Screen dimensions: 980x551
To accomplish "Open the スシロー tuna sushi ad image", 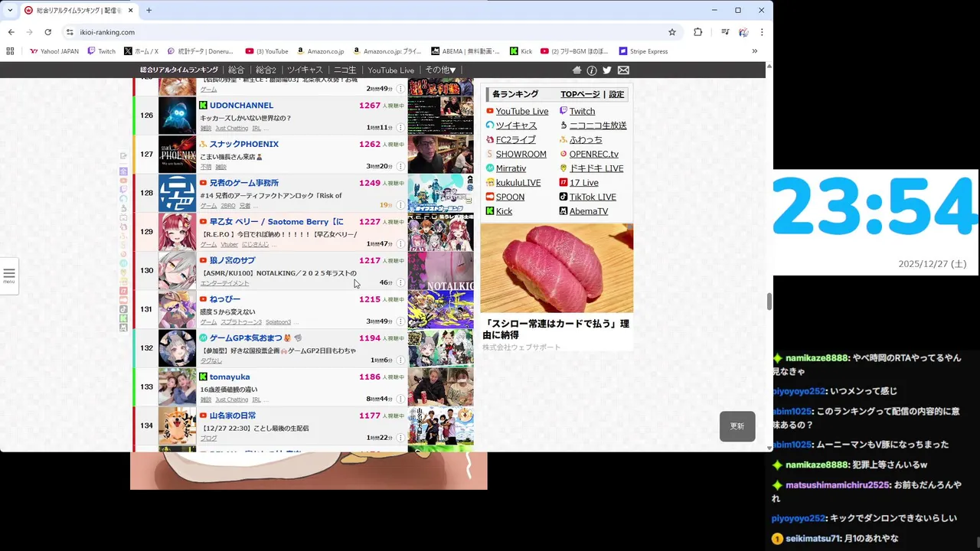I will click(557, 268).
